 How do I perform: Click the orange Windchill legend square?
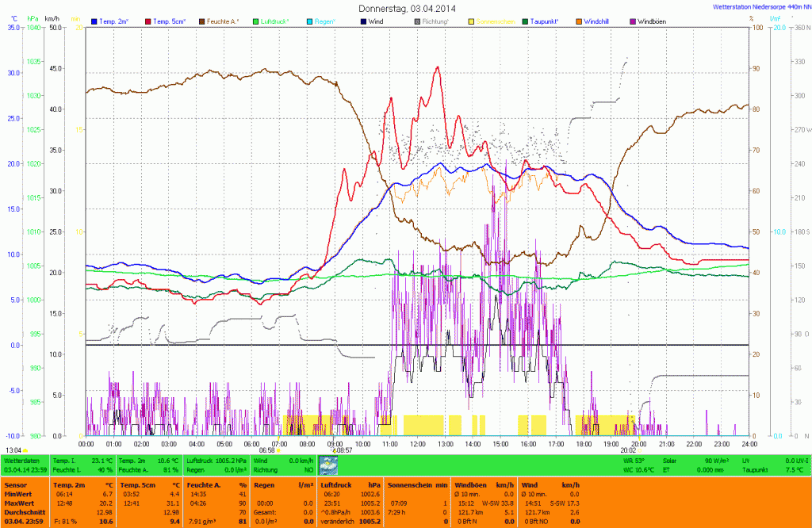(579, 21)
